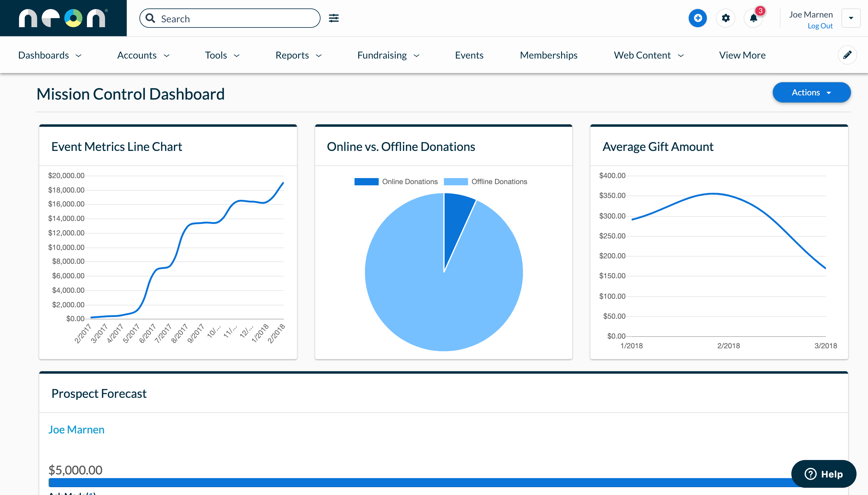Image resolution: width=868 pixels, height=495 pixels.
Task: Open advanced search filter sliders icon
Action: click(333, 18)
